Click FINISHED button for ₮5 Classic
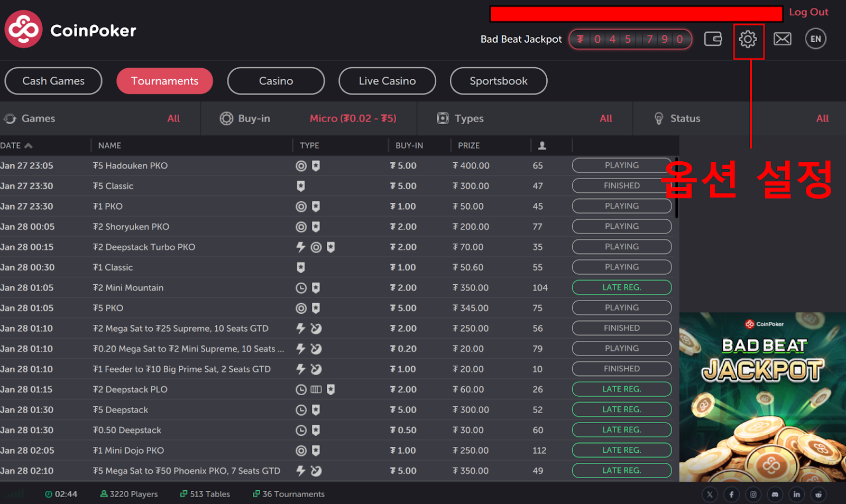 [x=622, y=185]
